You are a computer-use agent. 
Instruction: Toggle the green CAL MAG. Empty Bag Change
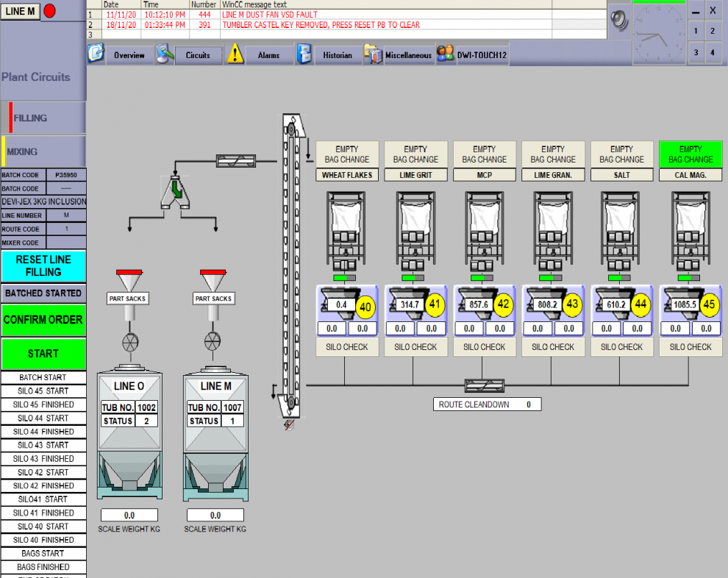pos(690,154)
